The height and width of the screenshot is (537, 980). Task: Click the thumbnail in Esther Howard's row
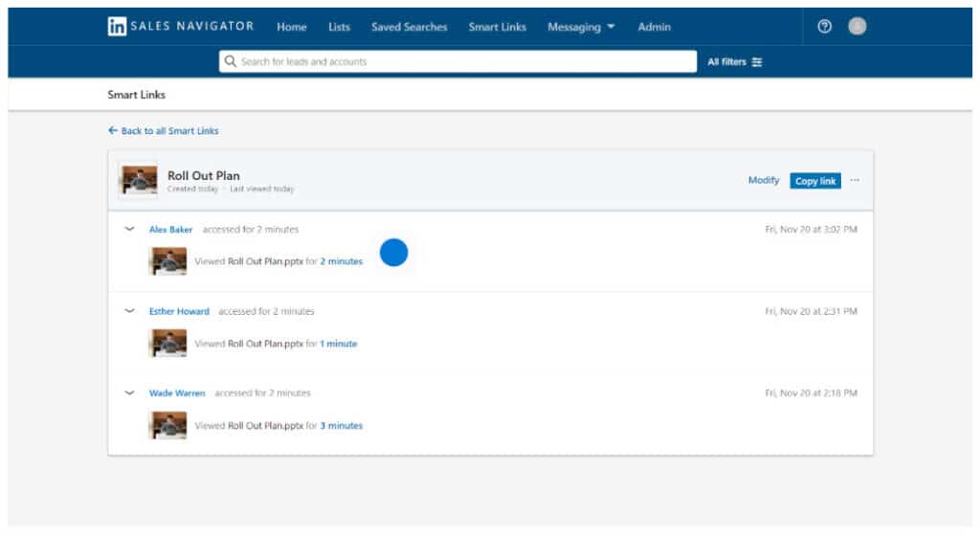click(168, 344)
